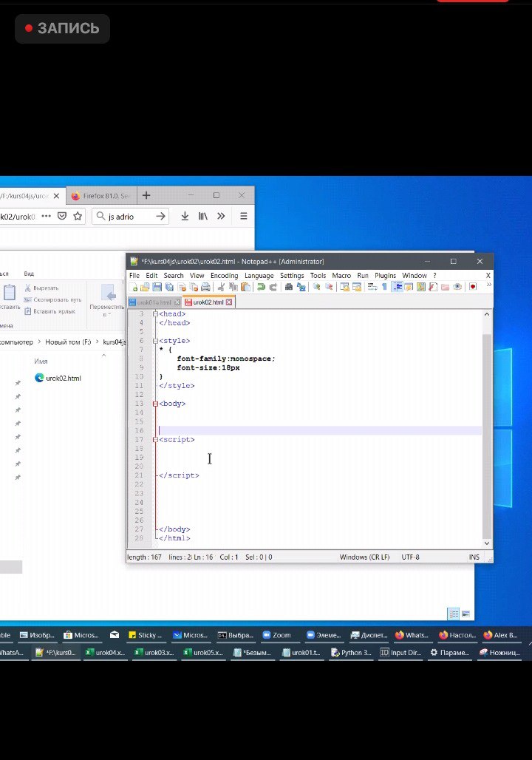The image size is (532, 760).
Task: Open the Encoding menu in Notepad++
Action: (x=225, y=275)
